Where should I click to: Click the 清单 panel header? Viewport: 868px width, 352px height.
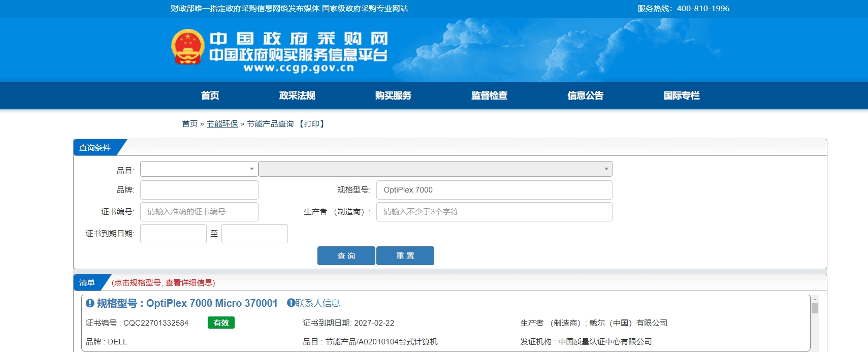[x=87, y=282]
